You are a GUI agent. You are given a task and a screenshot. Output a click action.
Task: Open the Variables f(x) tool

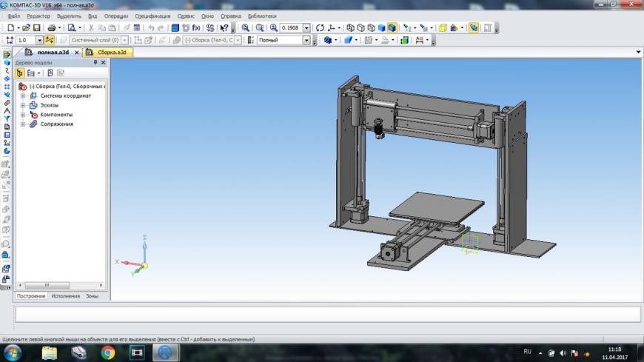[x=196, y=27]
